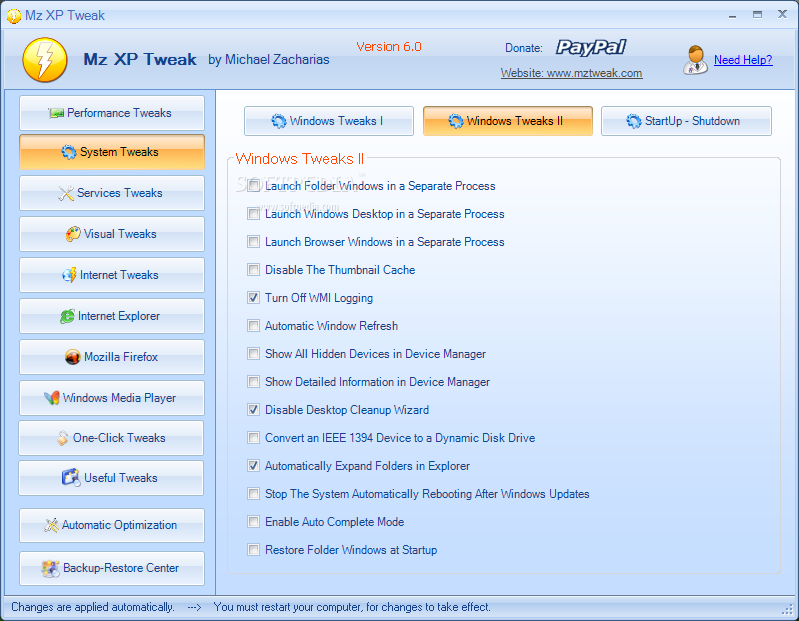The width and height of the screenshot is (799, 621).
Task: Click the Performance Tweaks monitor icon
Action: (x=56, y=113)
